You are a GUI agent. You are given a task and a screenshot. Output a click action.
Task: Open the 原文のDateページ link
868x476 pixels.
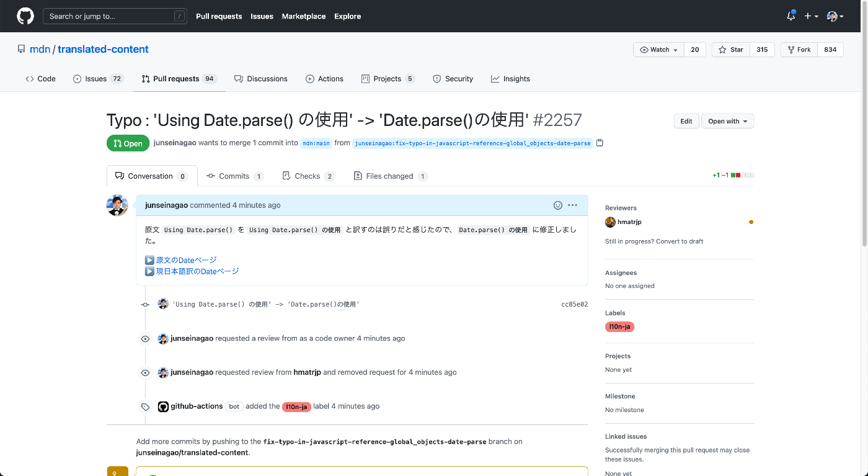(x=186, y=260)
